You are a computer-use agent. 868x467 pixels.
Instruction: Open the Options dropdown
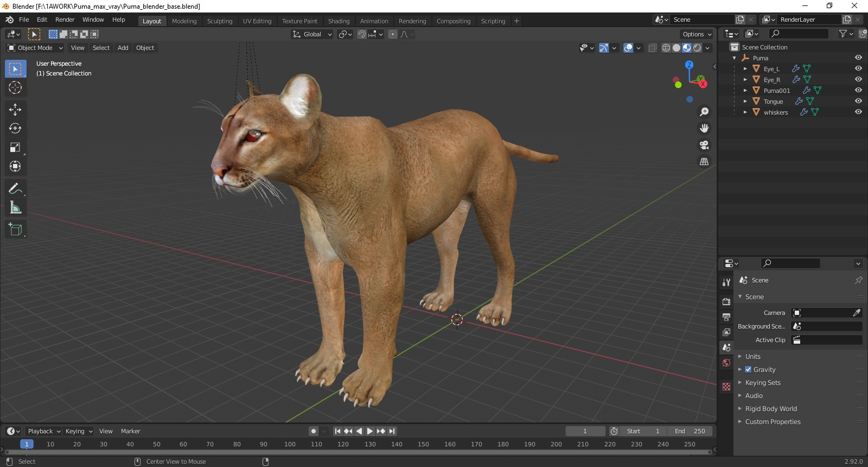pos(697,34)
